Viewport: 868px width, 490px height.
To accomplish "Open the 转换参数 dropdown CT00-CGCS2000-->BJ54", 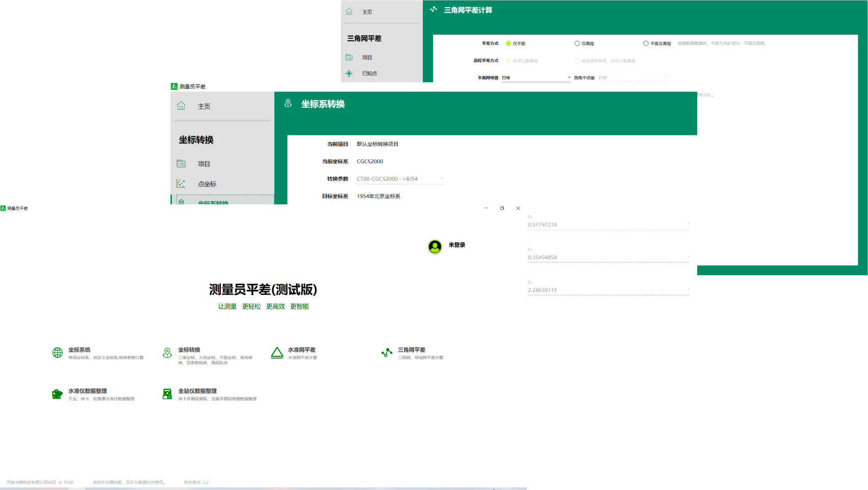I will (400, 179).
